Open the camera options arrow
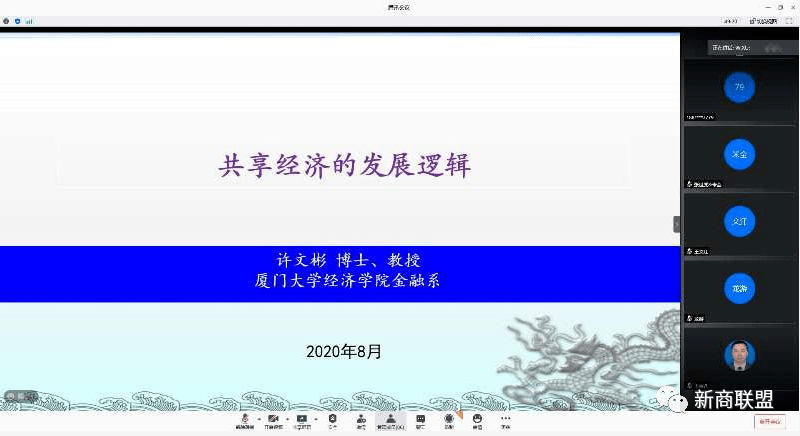 click(x=287, y=419)
